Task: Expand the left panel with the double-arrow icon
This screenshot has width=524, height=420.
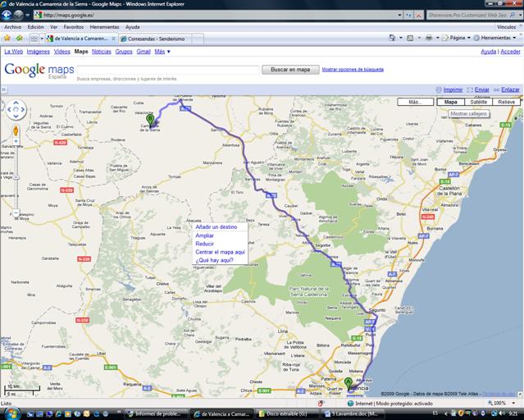Action: pyautogui.click(x=3, y=89)
